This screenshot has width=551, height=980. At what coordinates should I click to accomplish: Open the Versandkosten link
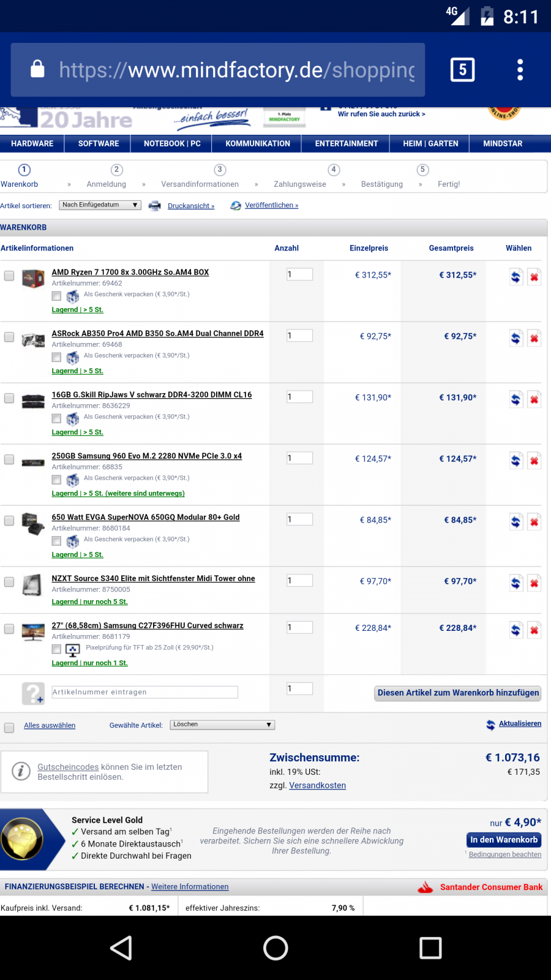tap(317, 785)
